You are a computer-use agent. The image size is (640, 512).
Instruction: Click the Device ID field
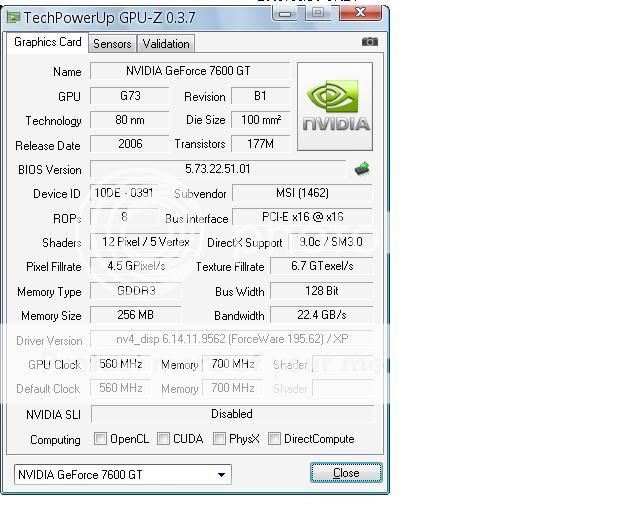point(123,193)
